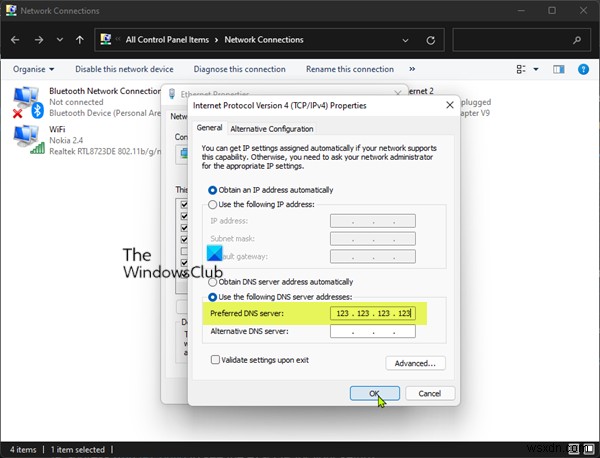Go up one folder level

[80, 40]
